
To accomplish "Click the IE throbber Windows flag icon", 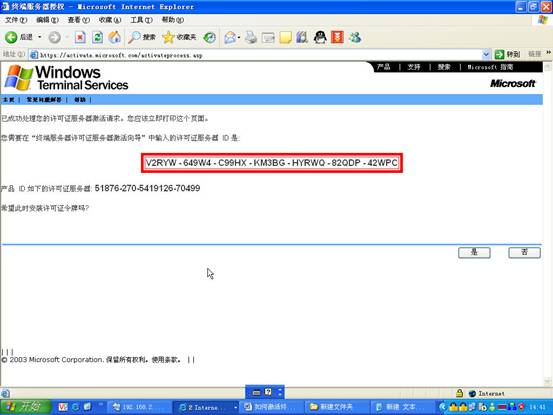I will click(x=542, y=20).
